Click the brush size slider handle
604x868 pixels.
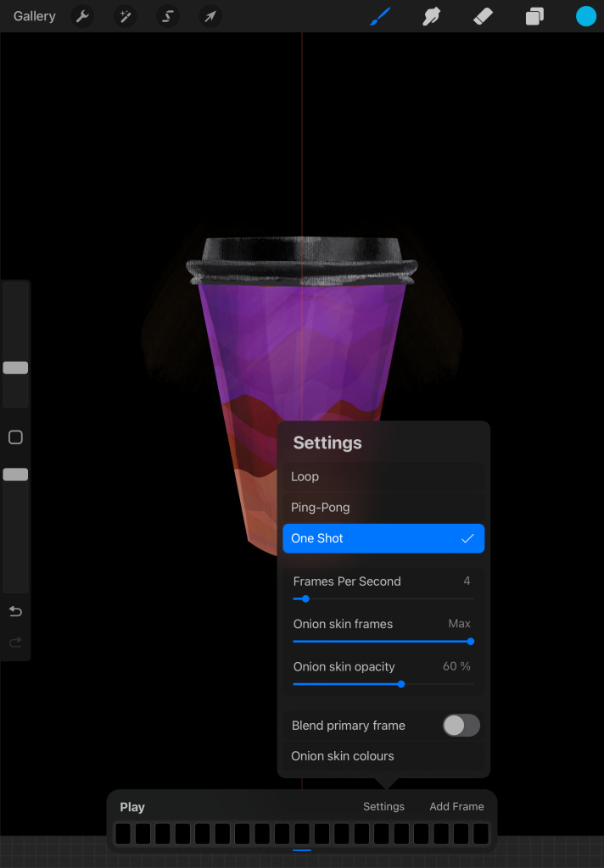pyautogui.click(x=15, y=368)
